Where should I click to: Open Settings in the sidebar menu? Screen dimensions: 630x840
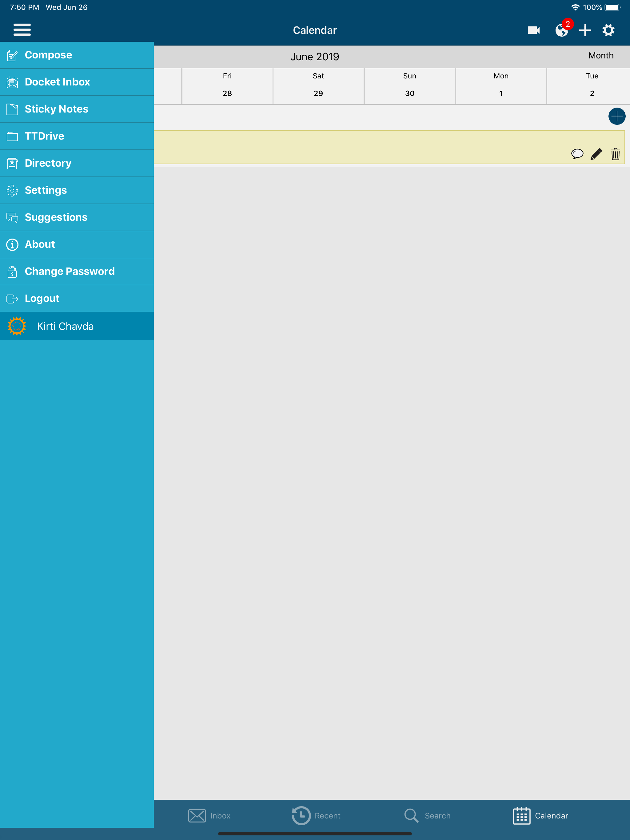point(77,190)
